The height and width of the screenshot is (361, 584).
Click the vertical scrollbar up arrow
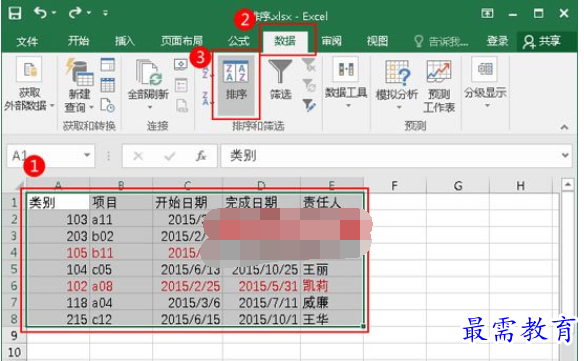[567, 185]
